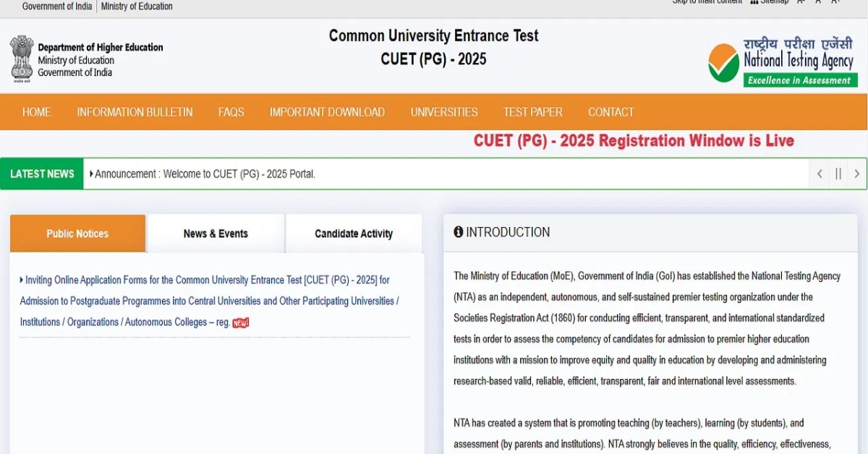Show the next latest news item
868x454 pixels.
tap(857, 174)
